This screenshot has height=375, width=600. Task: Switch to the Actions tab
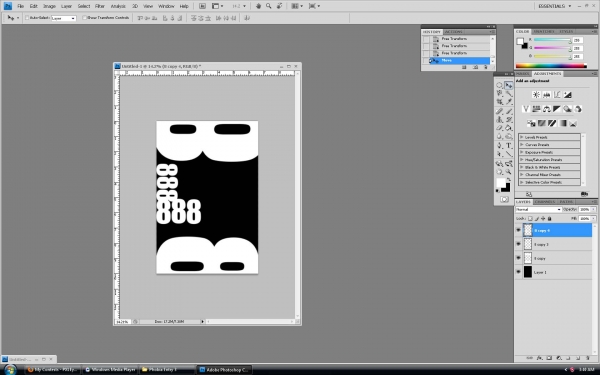pos(453,32)
